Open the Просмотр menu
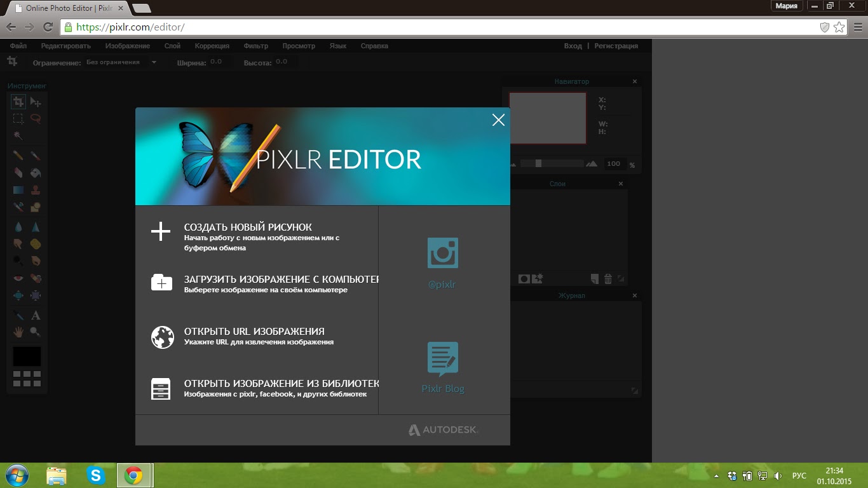 pyautogui.click(x=299, y=46)
